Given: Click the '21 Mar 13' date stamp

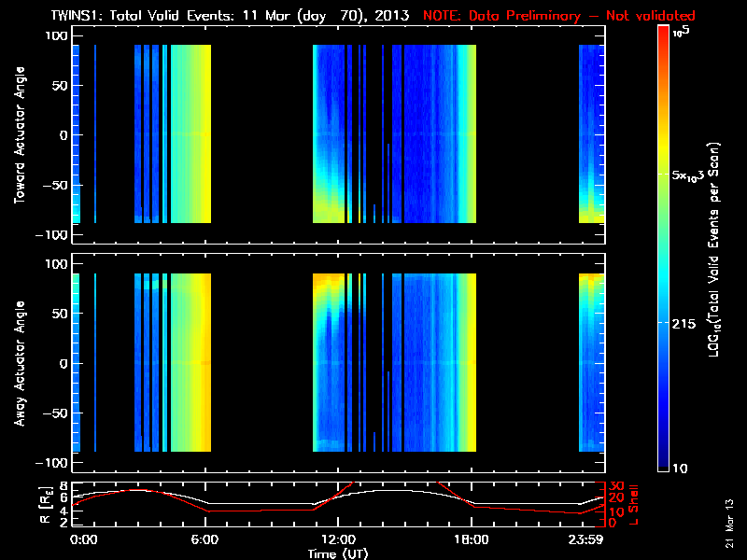Looking at the screenshot, I should [x=731, y=521].
